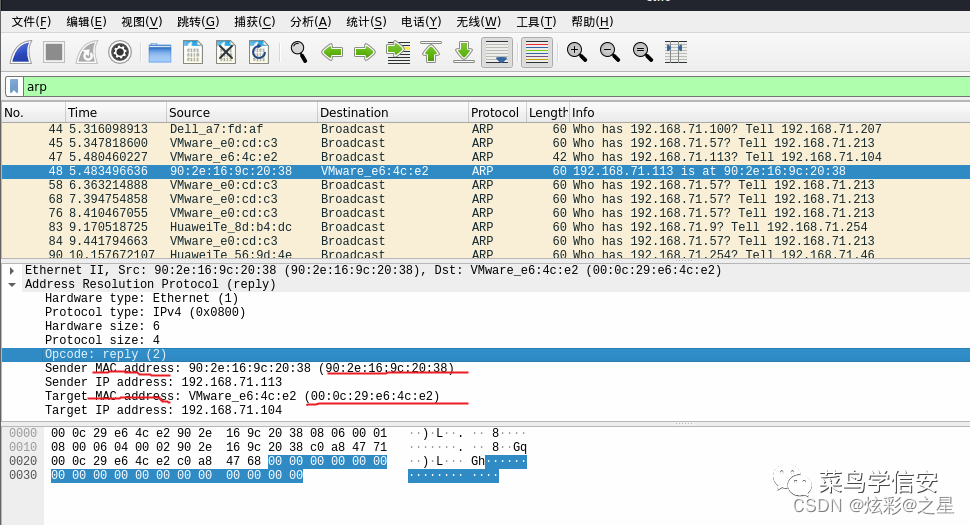
Task: Zoom out of packet text
Action: [x=609, y=52]
